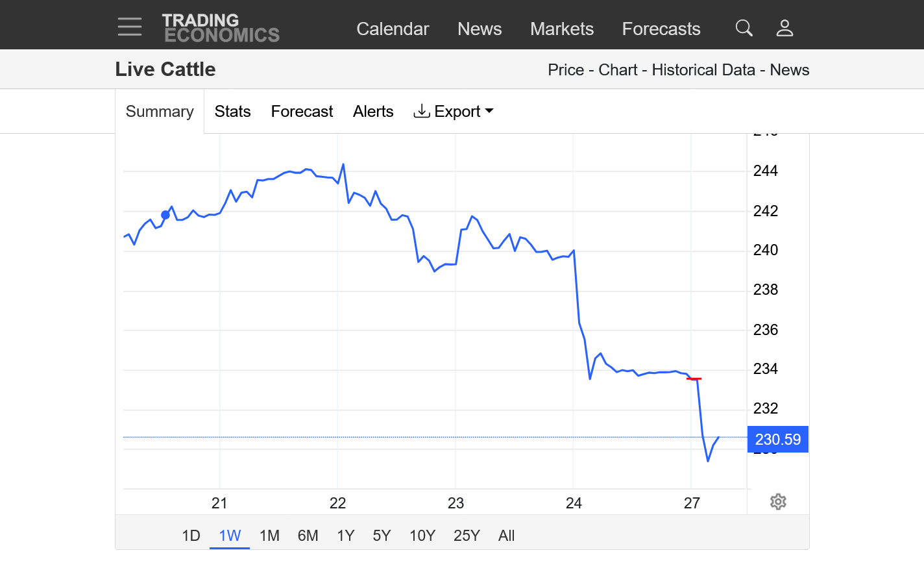Open the search magnifier icon
The width and height of the screenshot is (924, 585).
pyautogui.click(x=744, y=28)
